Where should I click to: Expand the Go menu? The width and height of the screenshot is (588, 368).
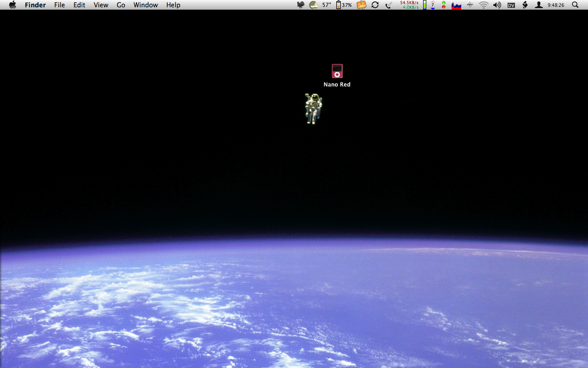pos(121,5)
